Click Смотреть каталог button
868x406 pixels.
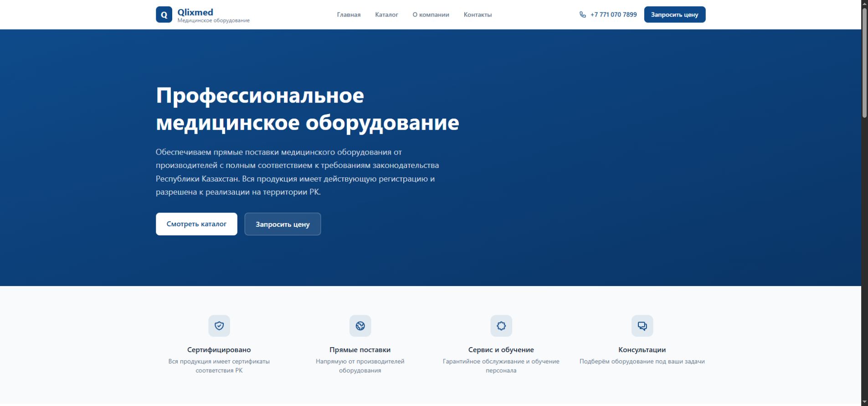196,224
